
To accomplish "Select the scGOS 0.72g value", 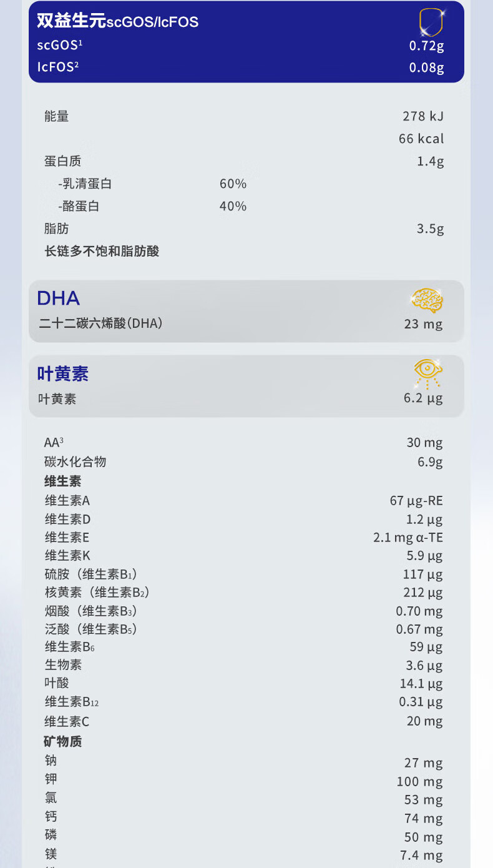I will click(x=426, y=46).
